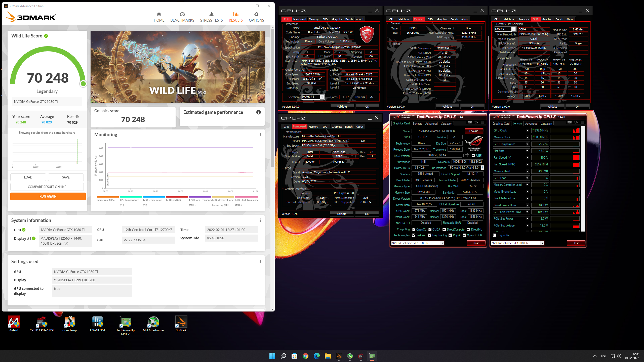The width and height of the screenshot is (644, 362).
Task: Toggle the Ray Tracing checkbox in GPU-Z
Action: (x=430, y=235)
